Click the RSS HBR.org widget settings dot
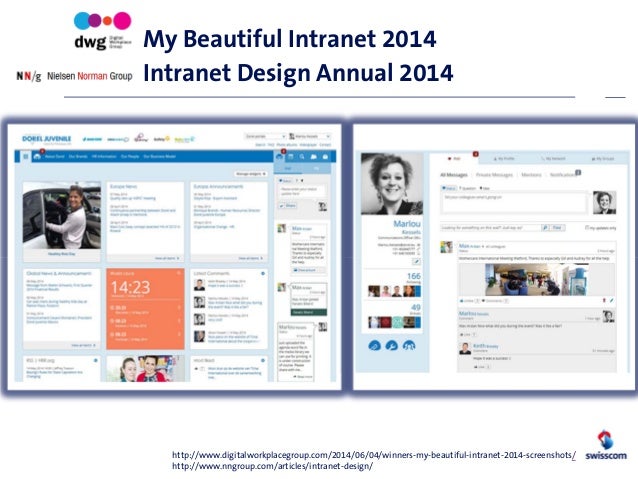The image size is (638, 479). (x=96, y=361)
